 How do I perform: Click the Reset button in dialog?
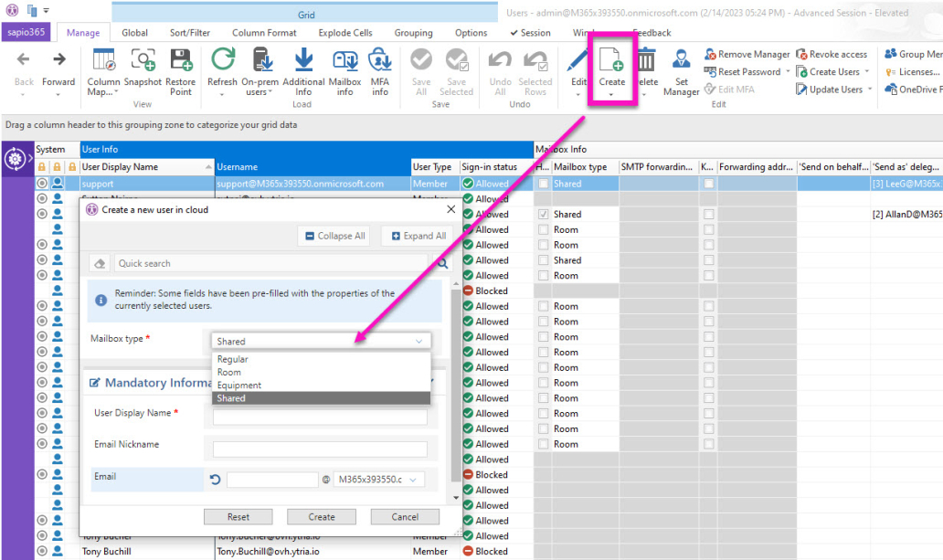tap(238, 517)
